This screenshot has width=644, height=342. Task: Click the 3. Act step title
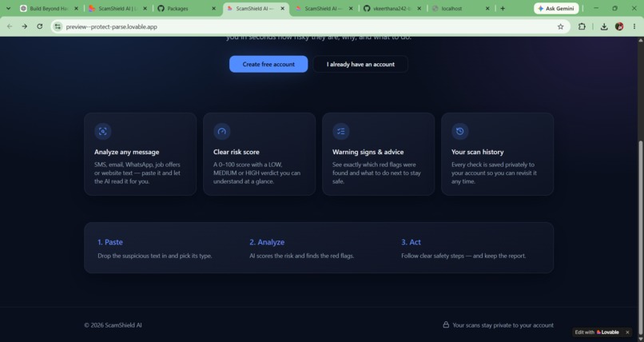click(411, 242)
